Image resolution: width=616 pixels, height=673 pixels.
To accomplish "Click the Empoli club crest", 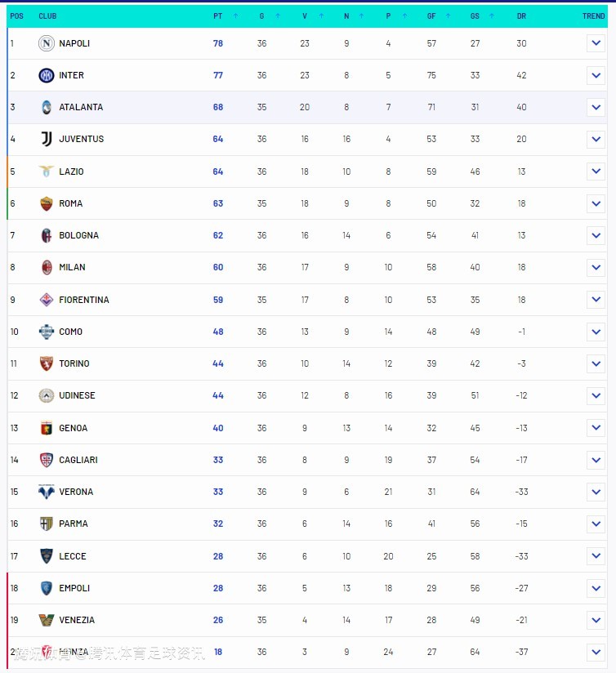I will [47, 588].
